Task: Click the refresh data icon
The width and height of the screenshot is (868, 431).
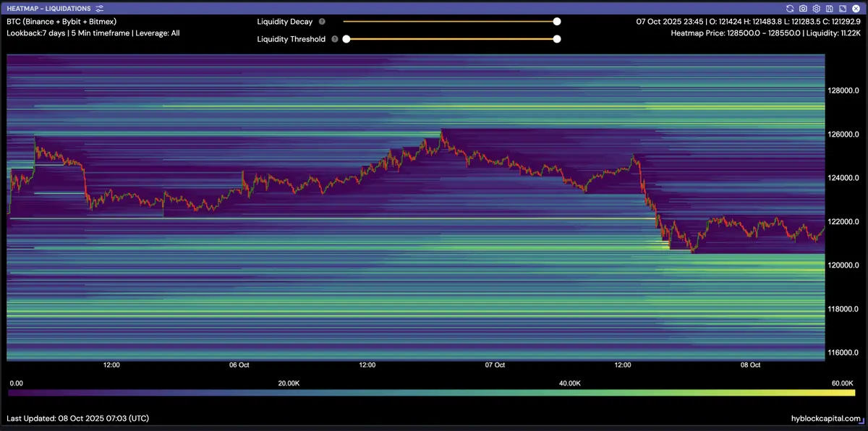Action: (791, 8)
